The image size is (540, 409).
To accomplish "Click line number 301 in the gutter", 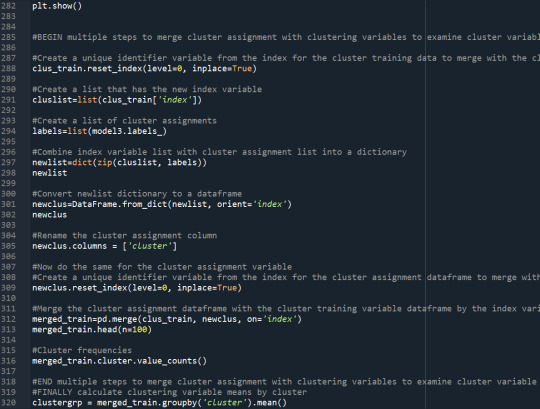I will 8,204.
